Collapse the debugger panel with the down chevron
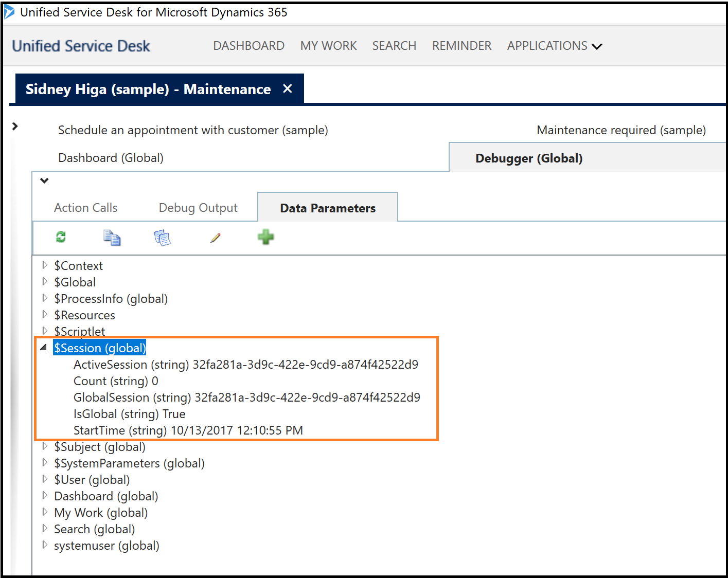728x578 pixels. (x=44, y=180)
